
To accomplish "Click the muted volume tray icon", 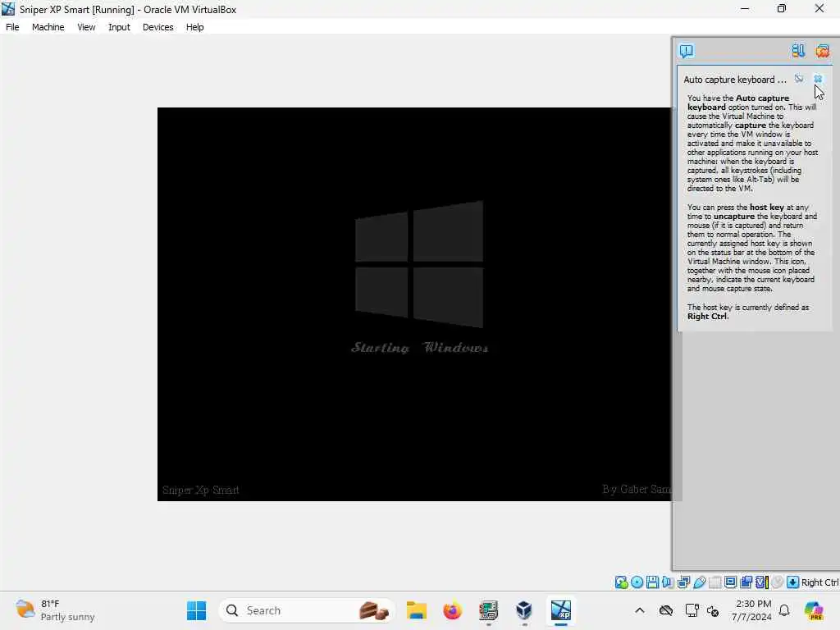I will [713, 610].
